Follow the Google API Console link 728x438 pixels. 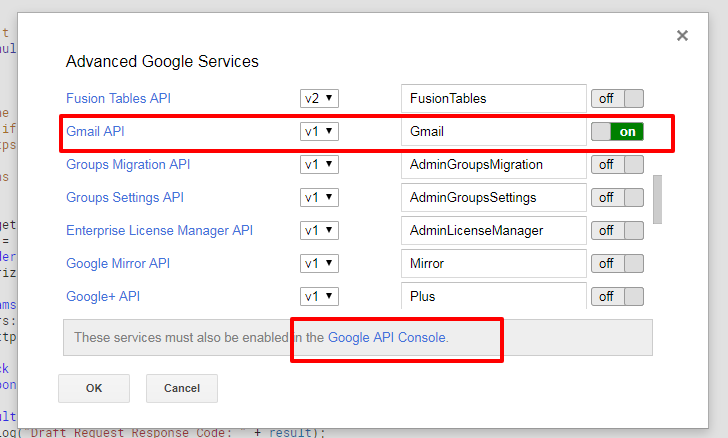(x=387, y=337)
